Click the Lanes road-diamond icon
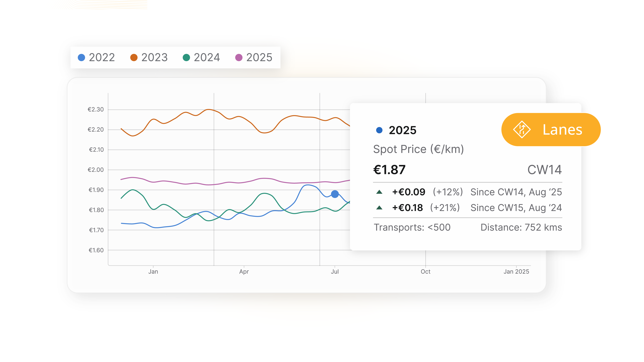Screen dimensions: 644x362 (x=522, y=129)
